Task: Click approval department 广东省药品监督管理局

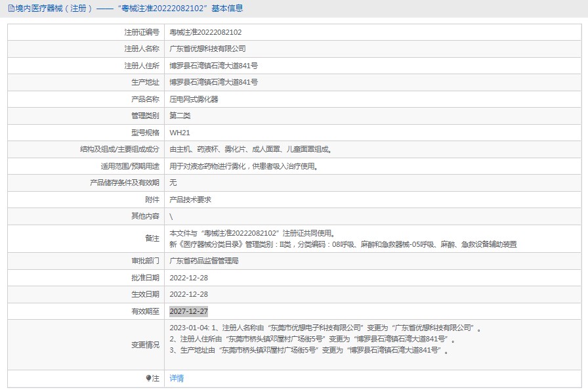Action: pyautogui.click(x=204, y=261)
